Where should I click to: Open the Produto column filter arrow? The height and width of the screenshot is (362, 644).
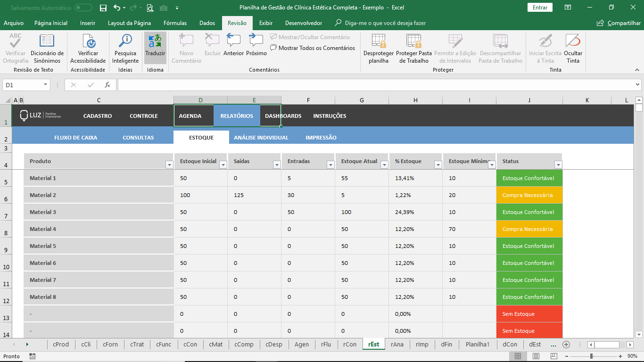[169, 165]
